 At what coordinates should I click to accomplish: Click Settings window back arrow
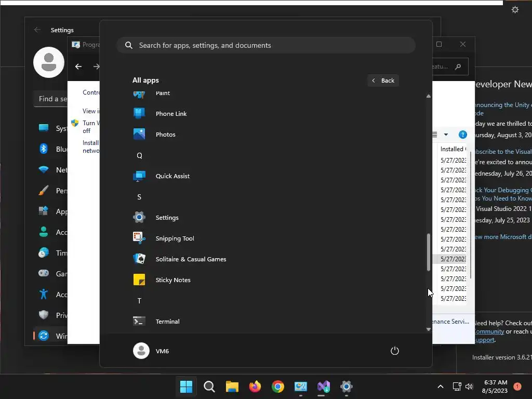click(37, 30)
